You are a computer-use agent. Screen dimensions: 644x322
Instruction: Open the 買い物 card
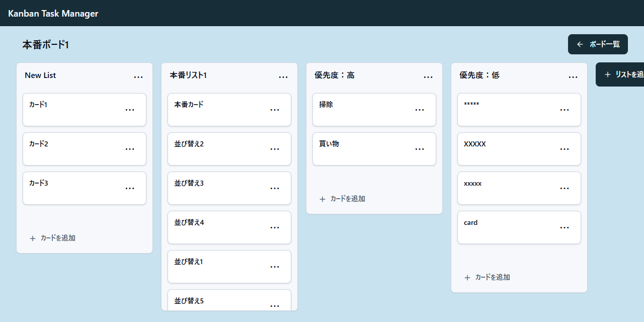tap(374, 149)
